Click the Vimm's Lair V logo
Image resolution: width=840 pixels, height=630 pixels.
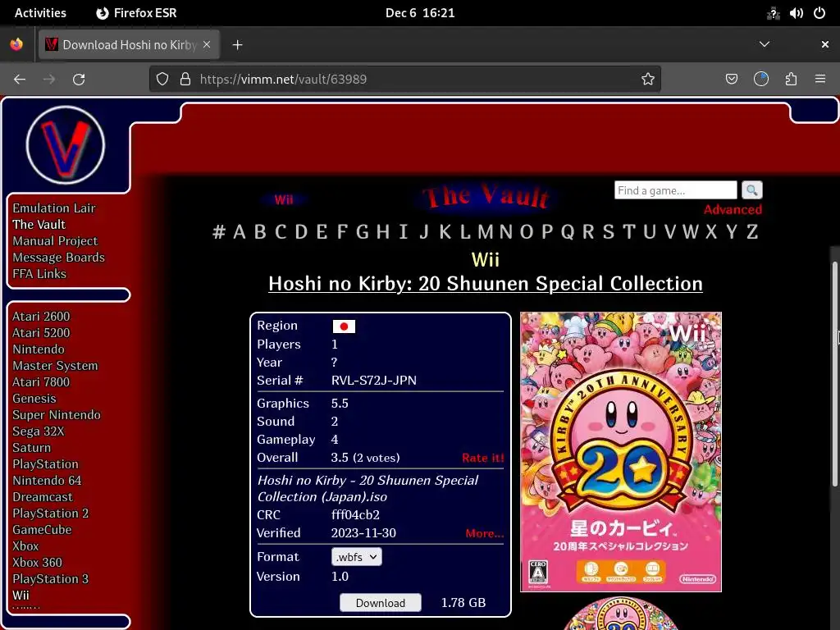click(66, 145)
